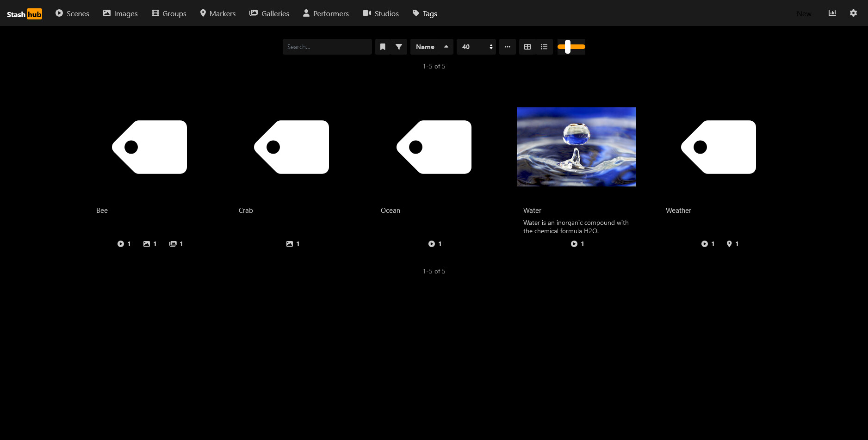868x440 pixels.
Task: Open settings gear icon
Action: [854, 13]
